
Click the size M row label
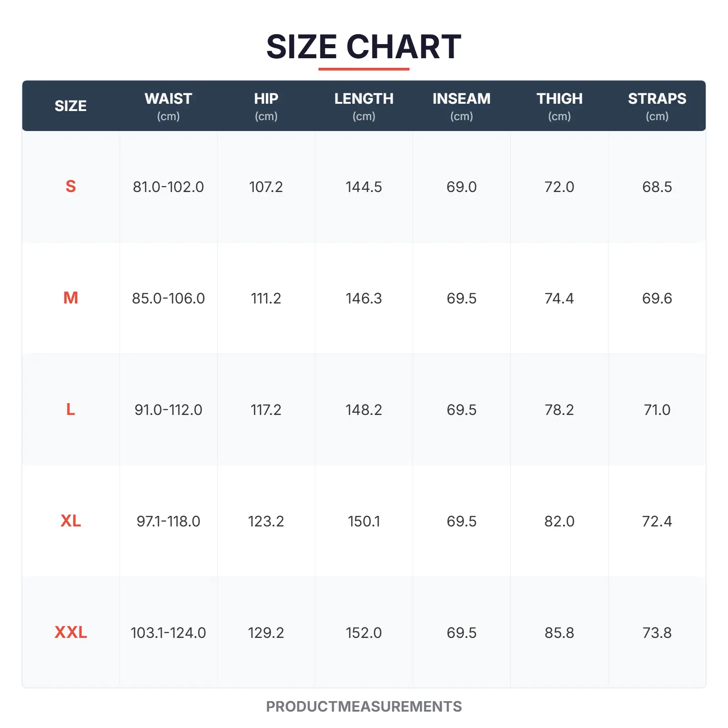click(x=71, y=298)
